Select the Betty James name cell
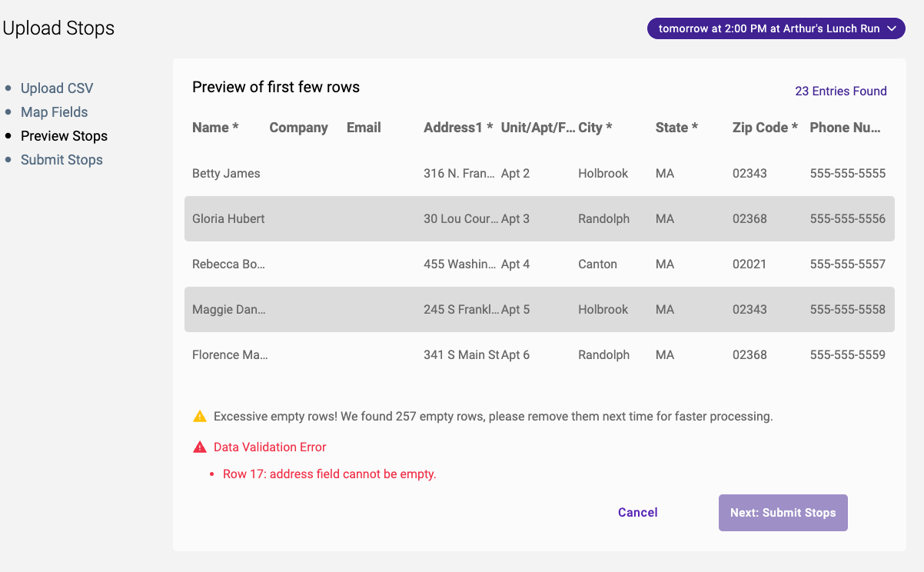The height and width of the screenshot is (572, 924). [x=226, y=174]
